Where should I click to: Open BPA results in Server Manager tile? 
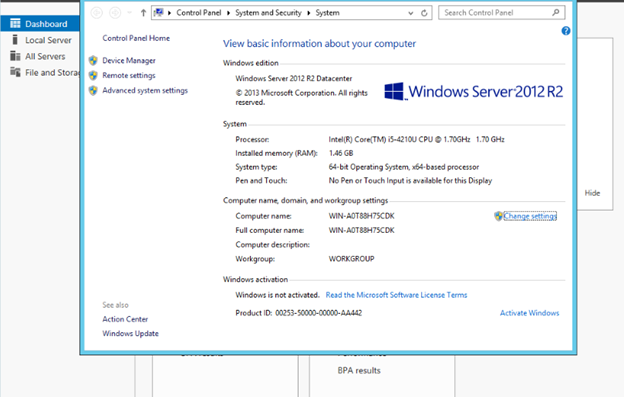point(359,371)
